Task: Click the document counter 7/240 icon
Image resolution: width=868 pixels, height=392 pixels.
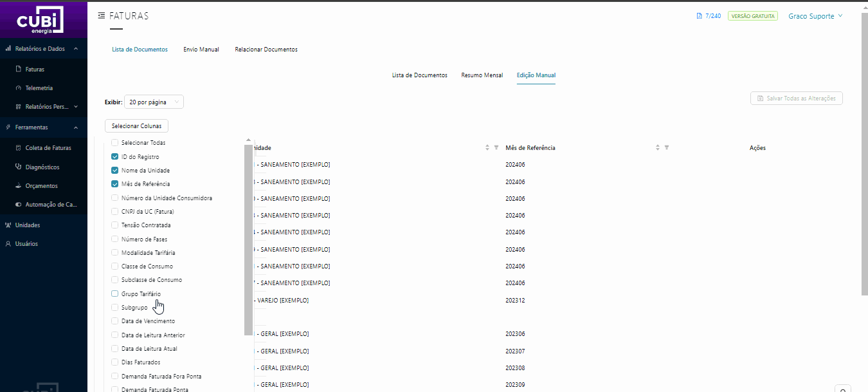Action: pyautogui.click(x=700, y=16)
